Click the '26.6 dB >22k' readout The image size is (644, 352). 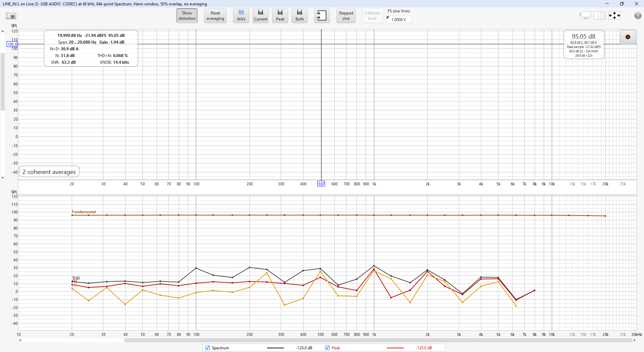pyautogui.click(x=584, y=56)
